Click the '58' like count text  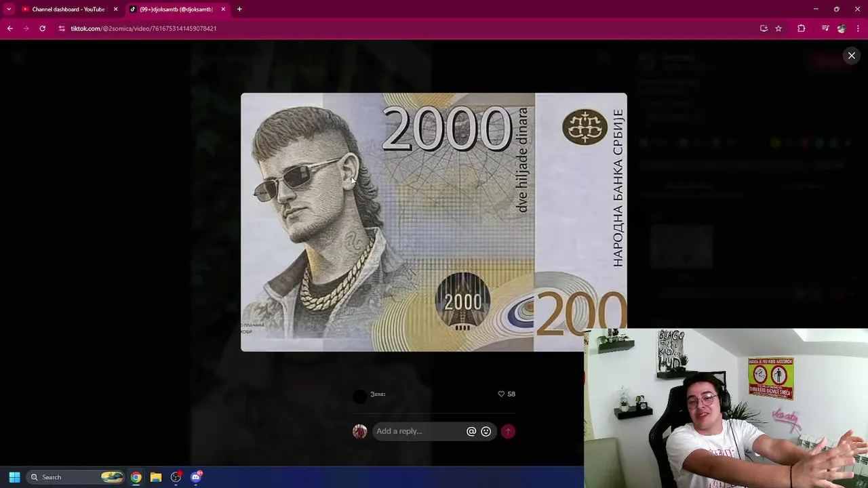click(x=511, y=394)
